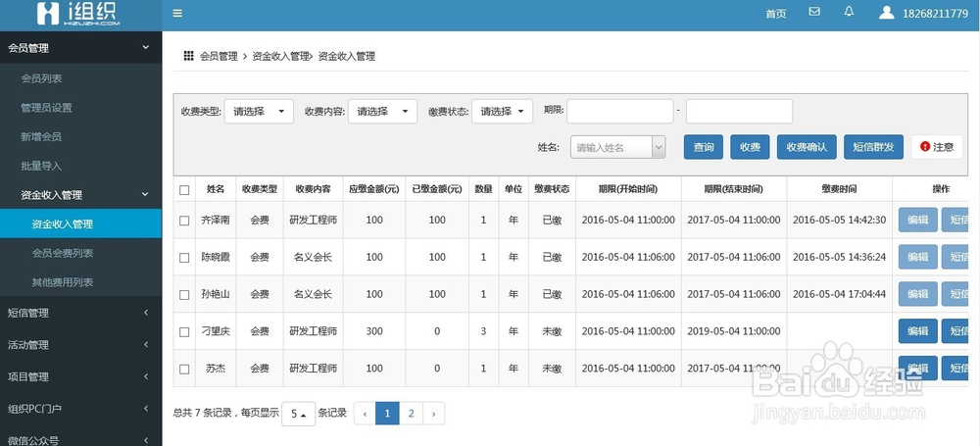
Task: Check the row checkbox for 苏杰
Action: pos(184,370)
